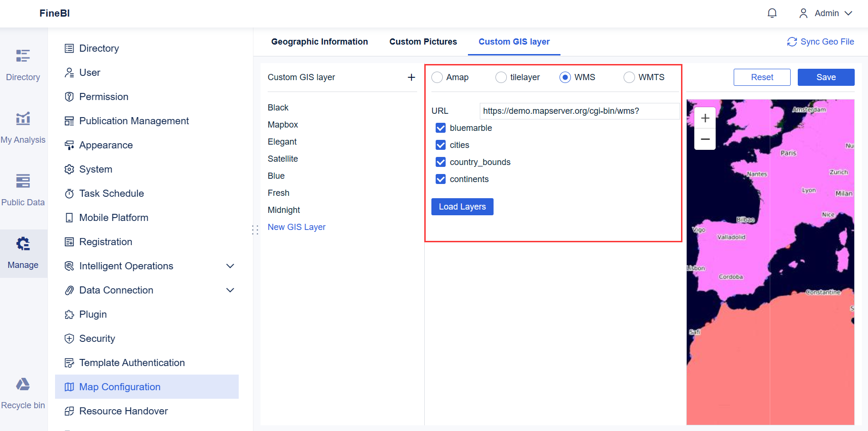
Task: Expand the Intelligent Operations menu
Action: 230,266
